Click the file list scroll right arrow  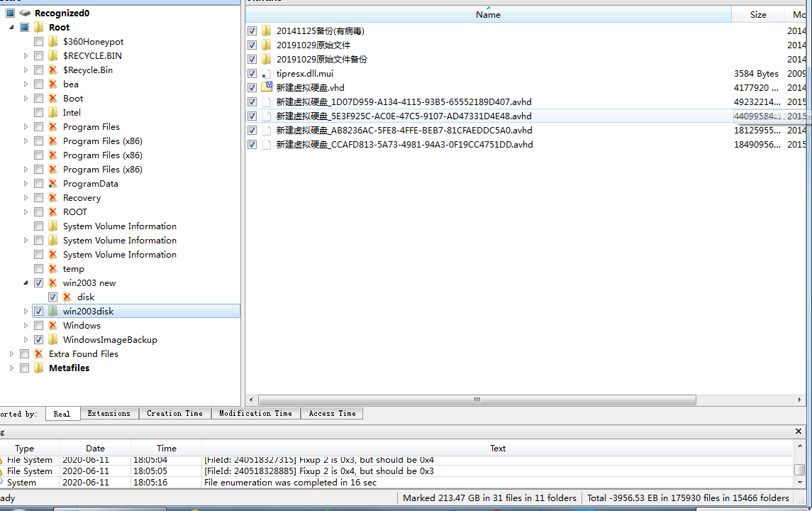pos(799,400)
